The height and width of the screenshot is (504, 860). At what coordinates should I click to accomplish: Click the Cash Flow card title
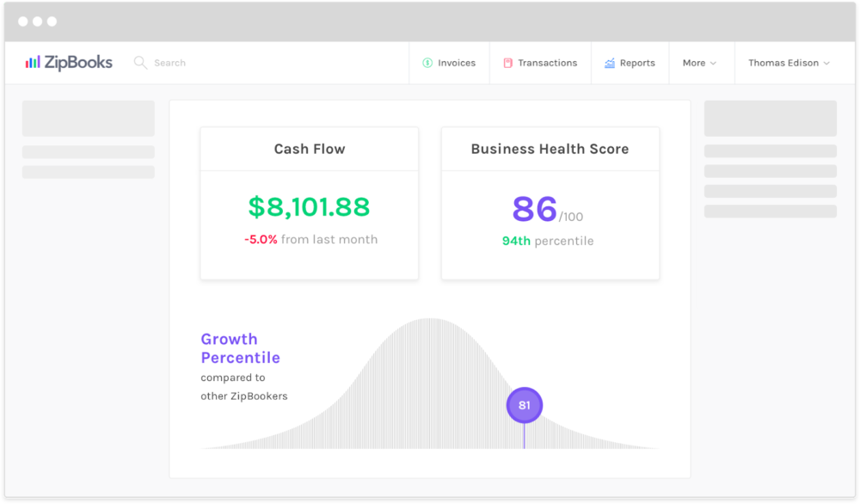(310, 149)
